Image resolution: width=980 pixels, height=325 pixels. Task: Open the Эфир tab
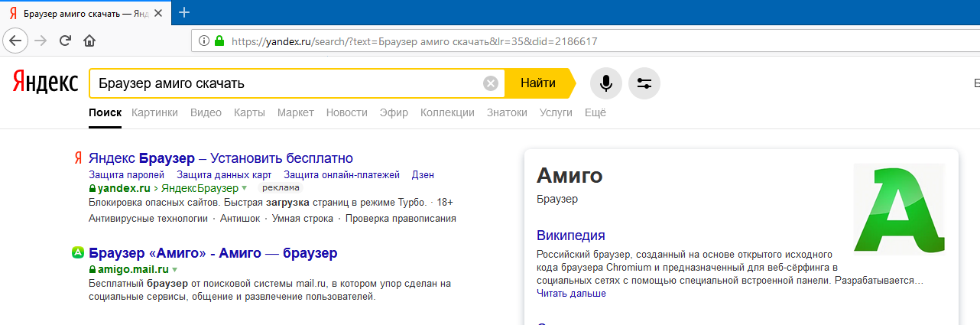[x=394, y=112]
